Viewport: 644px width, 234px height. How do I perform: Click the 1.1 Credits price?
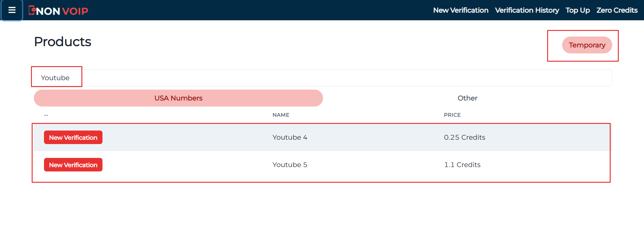pyautogui.click(x=462, y=165)
